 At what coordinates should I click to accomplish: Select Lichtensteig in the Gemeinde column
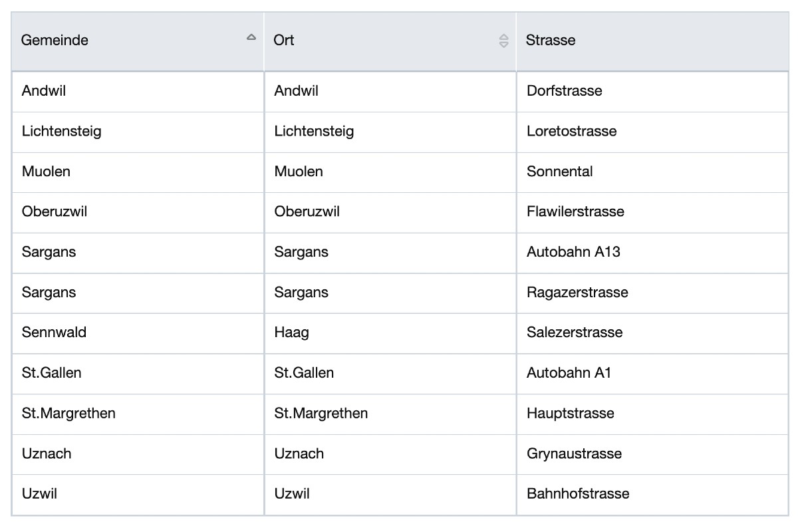click(x=61, y=131)
